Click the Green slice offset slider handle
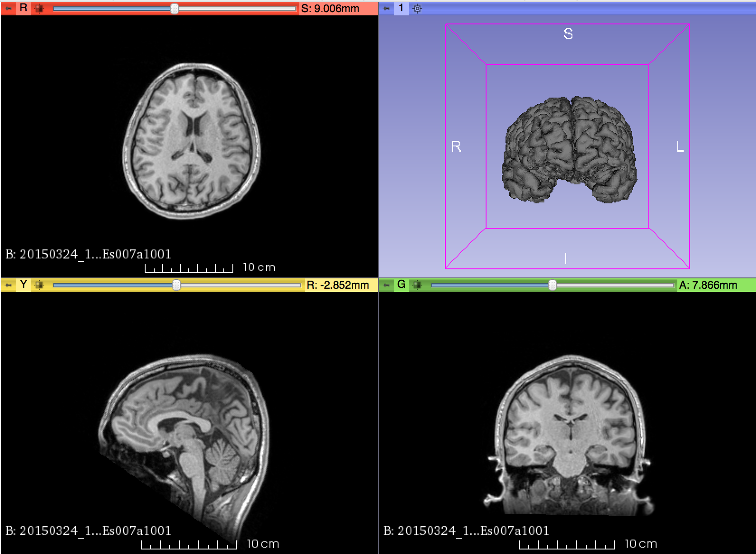756x554 pixels. tap(552, 285)
